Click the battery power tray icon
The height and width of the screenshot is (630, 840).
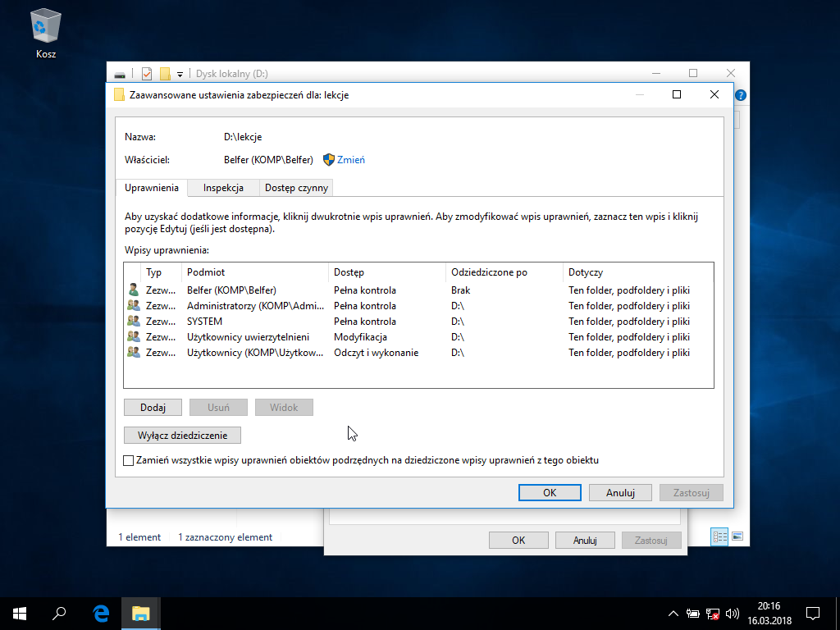coord(693,614)
